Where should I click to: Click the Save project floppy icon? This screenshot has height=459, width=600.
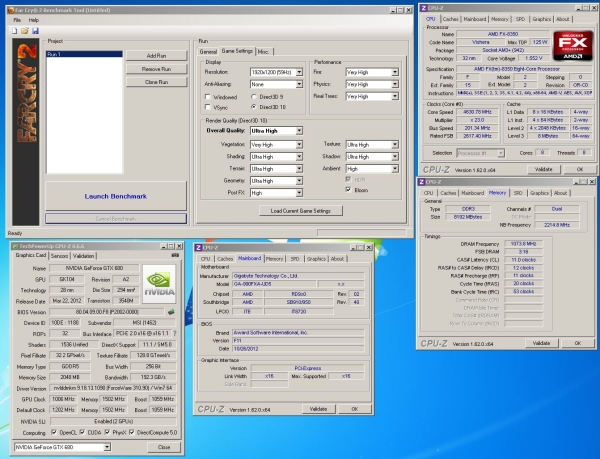point(35,31)
